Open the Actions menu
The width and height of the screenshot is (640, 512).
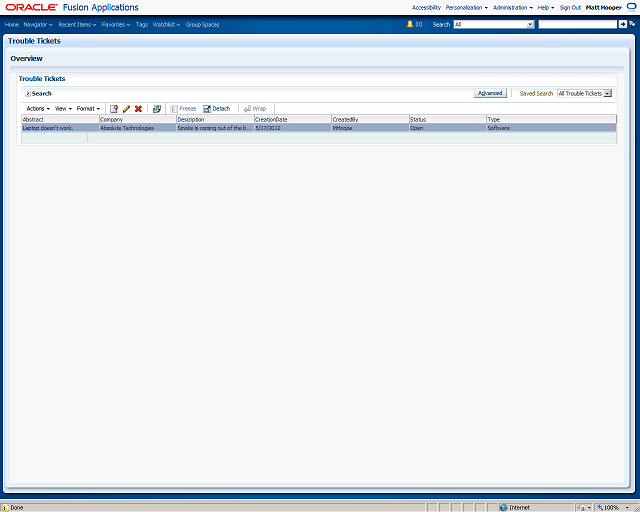38,109
